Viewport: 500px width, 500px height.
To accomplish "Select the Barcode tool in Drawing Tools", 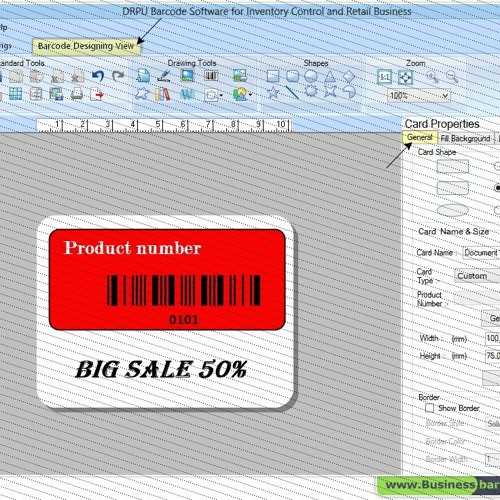I will tap(211, 76).
